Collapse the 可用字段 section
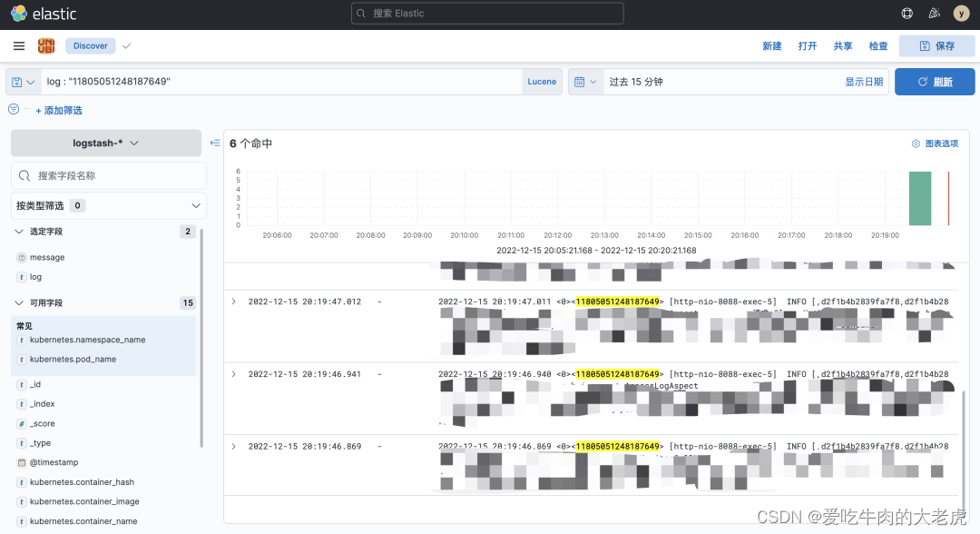Viewport: 980px width, 534px height. pos(19,302)
